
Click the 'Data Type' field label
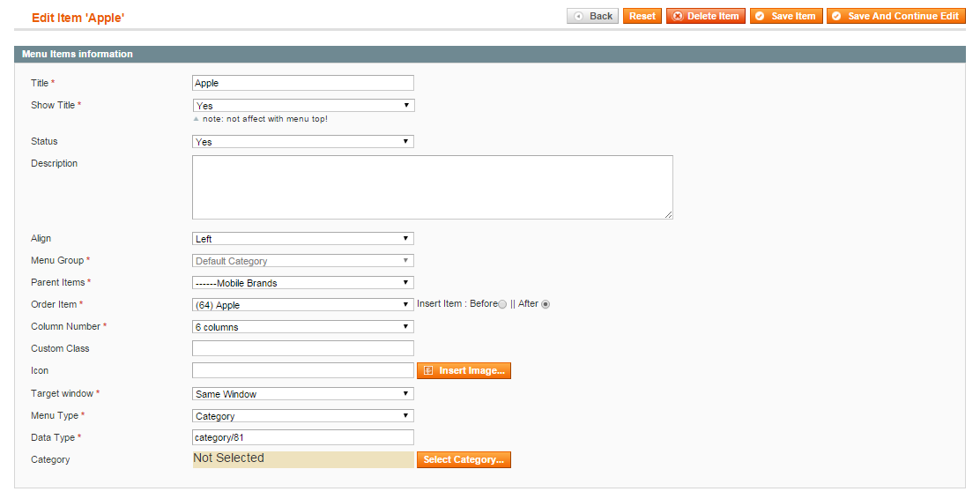click(53, 437)
